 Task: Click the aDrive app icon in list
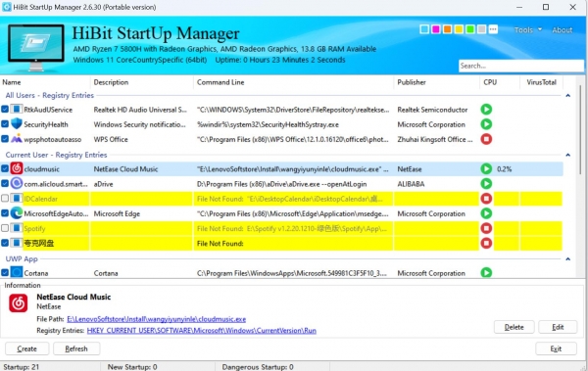pyautogui.click(x=17, y=184)
